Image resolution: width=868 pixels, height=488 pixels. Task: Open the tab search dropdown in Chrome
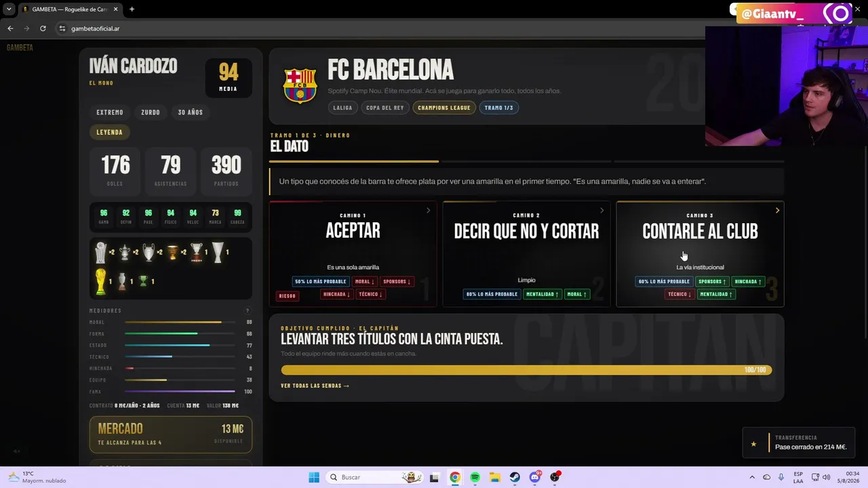click(9, 9)
